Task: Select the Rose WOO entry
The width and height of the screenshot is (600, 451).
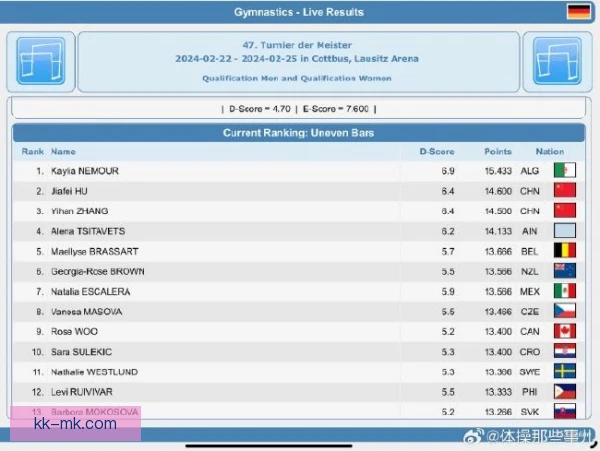Action: (74, 332)
